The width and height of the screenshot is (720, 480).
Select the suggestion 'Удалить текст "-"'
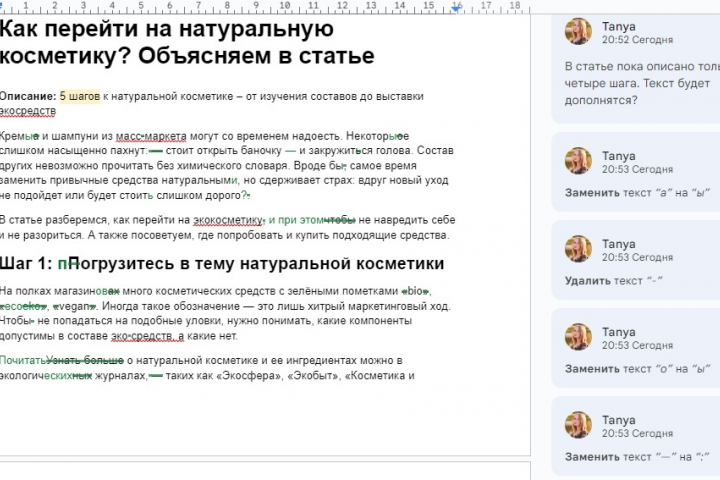pyautogui.click(x=636, y=260)
